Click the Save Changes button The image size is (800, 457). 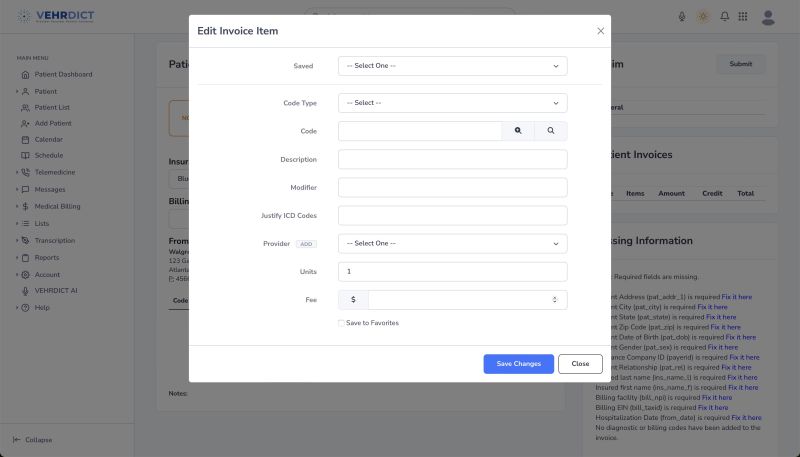coord(518,364)
